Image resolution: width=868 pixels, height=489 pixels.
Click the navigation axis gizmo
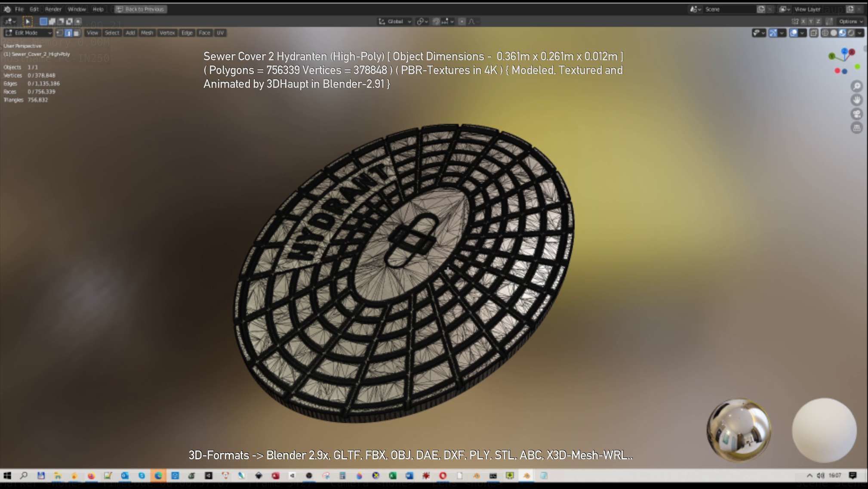tap(844, 62)
